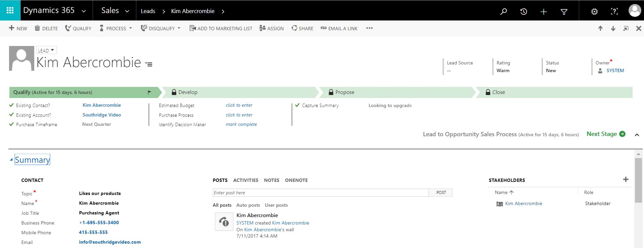The height and width of the screenshot is (248, 644).
Task: Click the Next Stage button
Action: coord(606,134)
